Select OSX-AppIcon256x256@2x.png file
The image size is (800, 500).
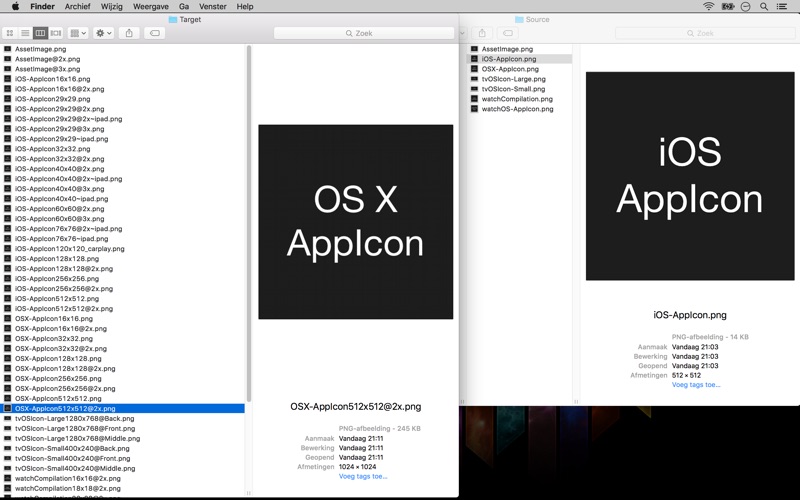pyautogui.click(x=123, y=389)
